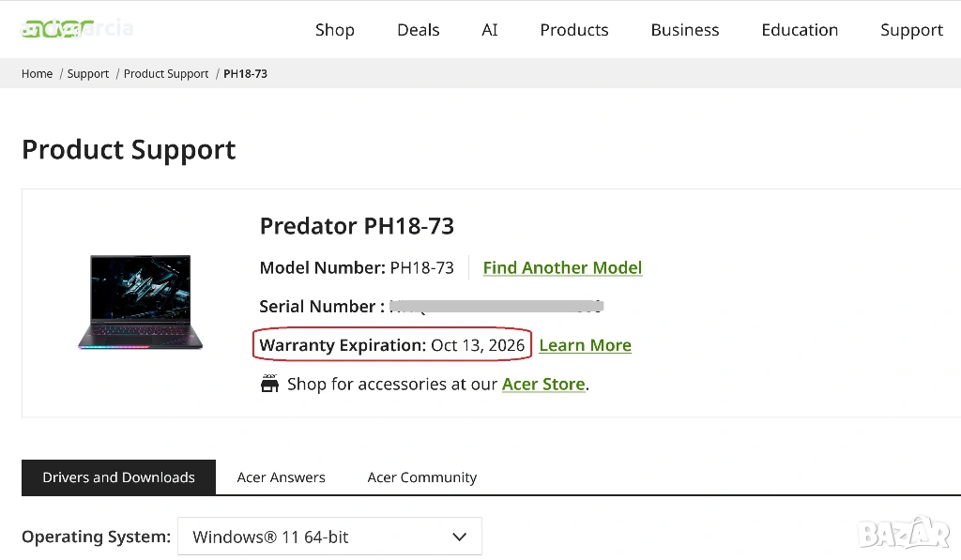Viewport: 961px width, 560px height.
Task: Click the store icon beside accessories text
Action: coord(269,384)
